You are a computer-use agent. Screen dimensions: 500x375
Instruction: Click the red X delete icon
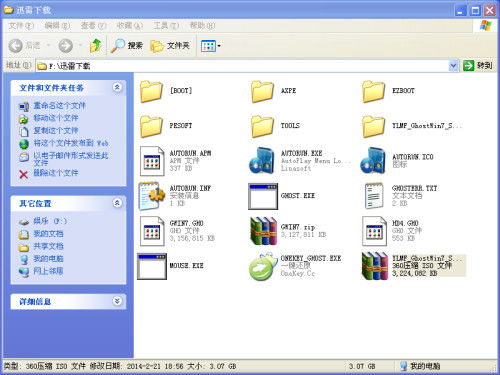tap(24, 174)
